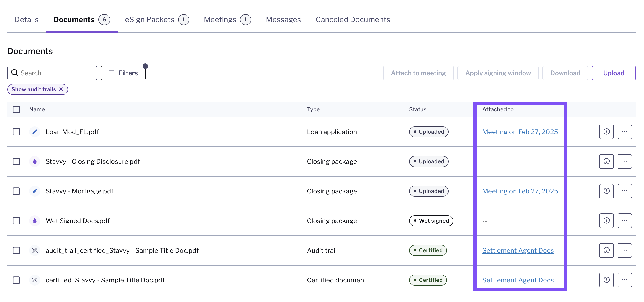Select the audit_trail_certified_Stavvy document checkbox
The height and width of the screenshot is (302, 644).
[16, 250]
